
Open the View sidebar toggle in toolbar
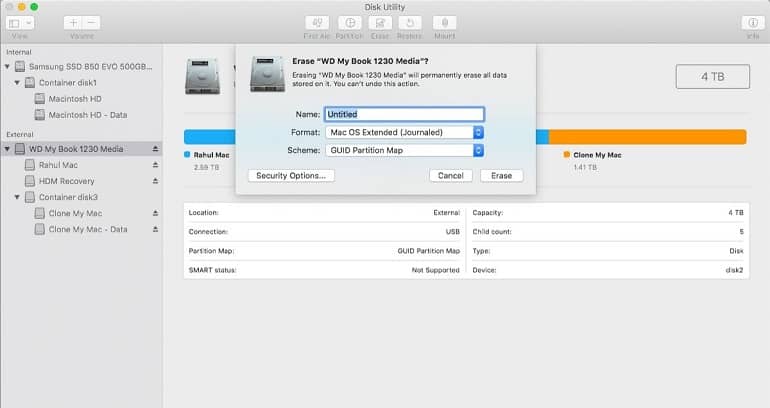point(14,23)
